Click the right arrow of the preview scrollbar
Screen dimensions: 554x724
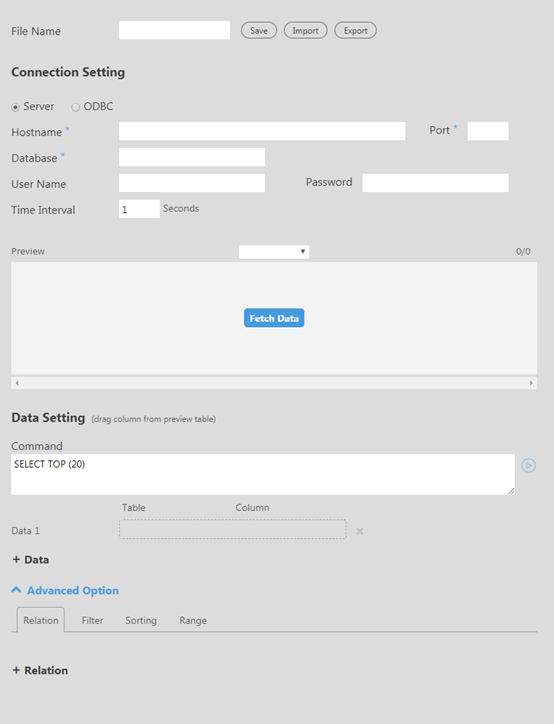click(531, 383)
